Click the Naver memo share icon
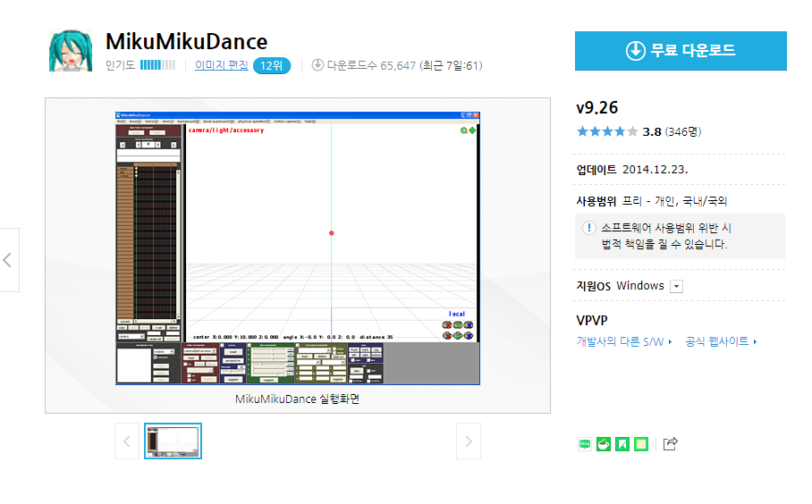This screenshot has width=812, height=504. click(641, 444)
